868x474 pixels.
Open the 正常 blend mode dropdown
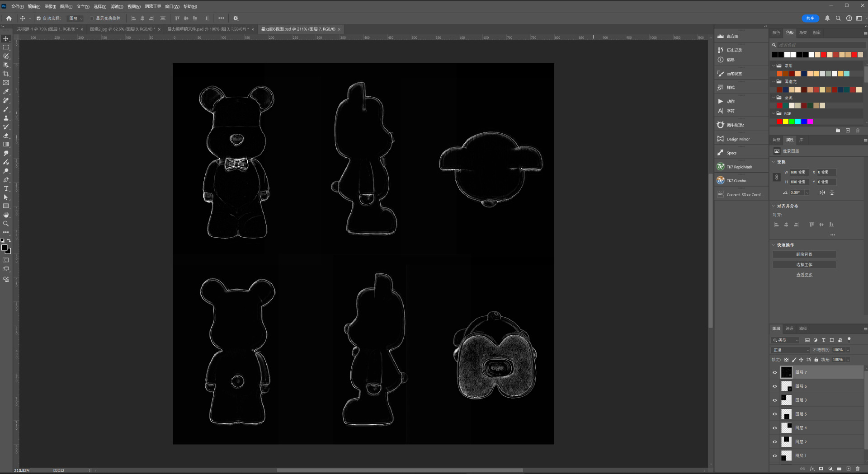pos(791,350)
